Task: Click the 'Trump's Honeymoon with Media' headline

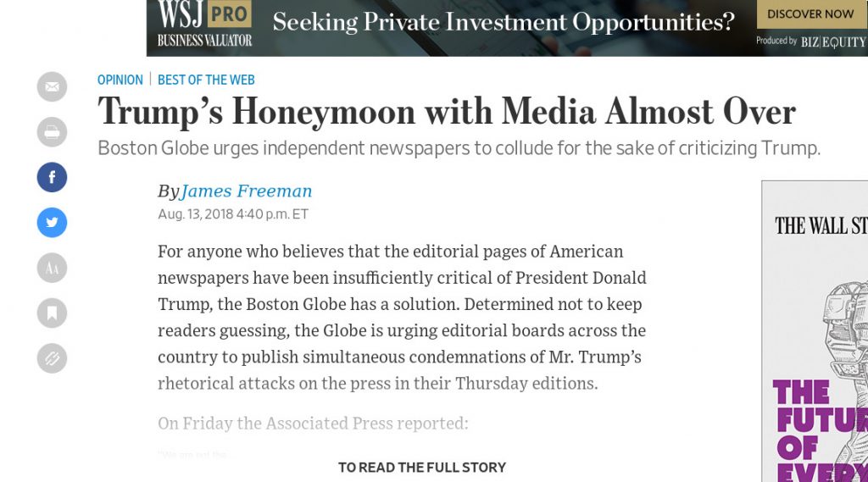Action: point(447,112)
